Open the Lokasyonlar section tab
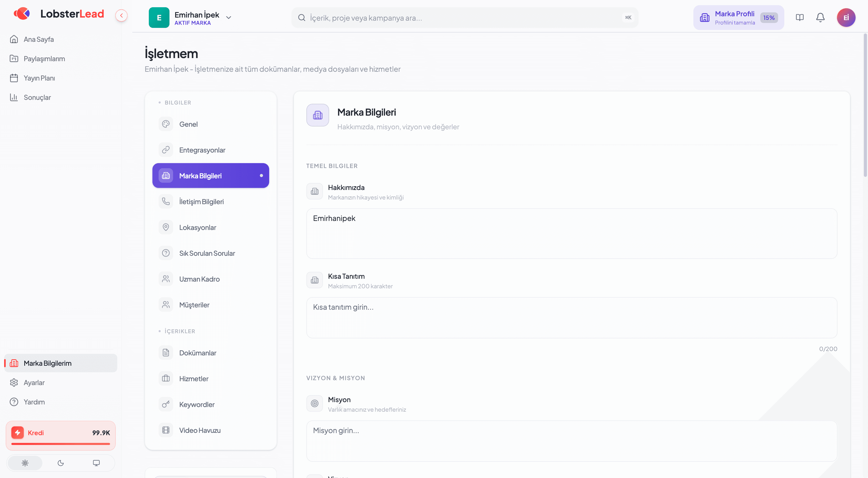Screen dimensions: 868x478 [x=211, y=227]
